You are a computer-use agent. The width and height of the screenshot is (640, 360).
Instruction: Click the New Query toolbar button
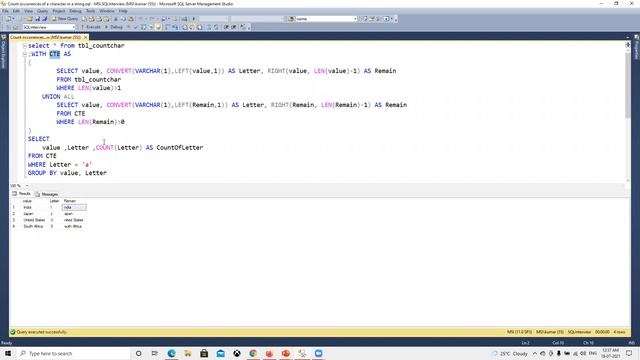(x=64, y=19)
